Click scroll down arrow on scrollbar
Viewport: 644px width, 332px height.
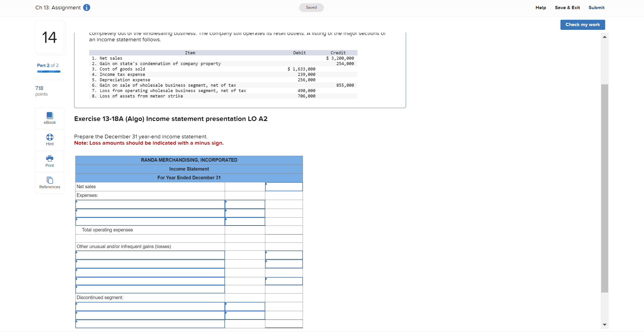point(604,324)
